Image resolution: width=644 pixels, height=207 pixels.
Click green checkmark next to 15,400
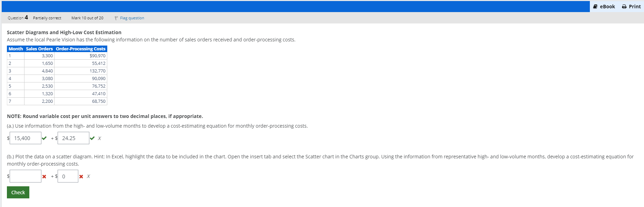[44, 138]
